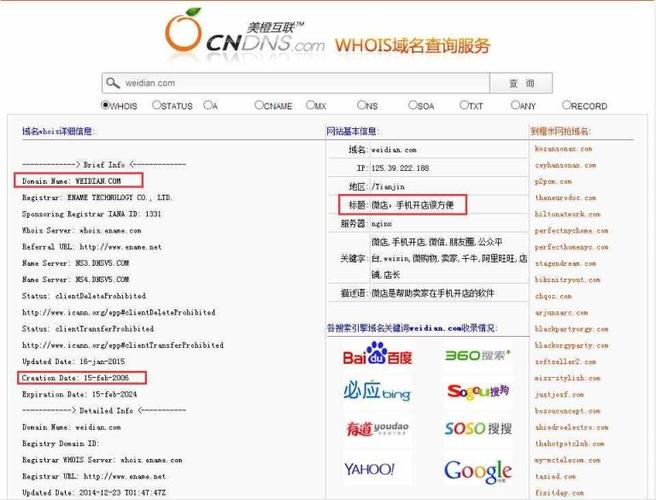Click the 查询 query button
This screenshot has width=656, height=500.
click(521, 83)
